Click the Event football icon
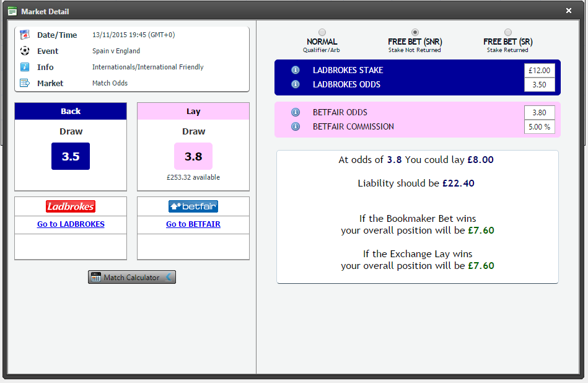 (25, 51)
